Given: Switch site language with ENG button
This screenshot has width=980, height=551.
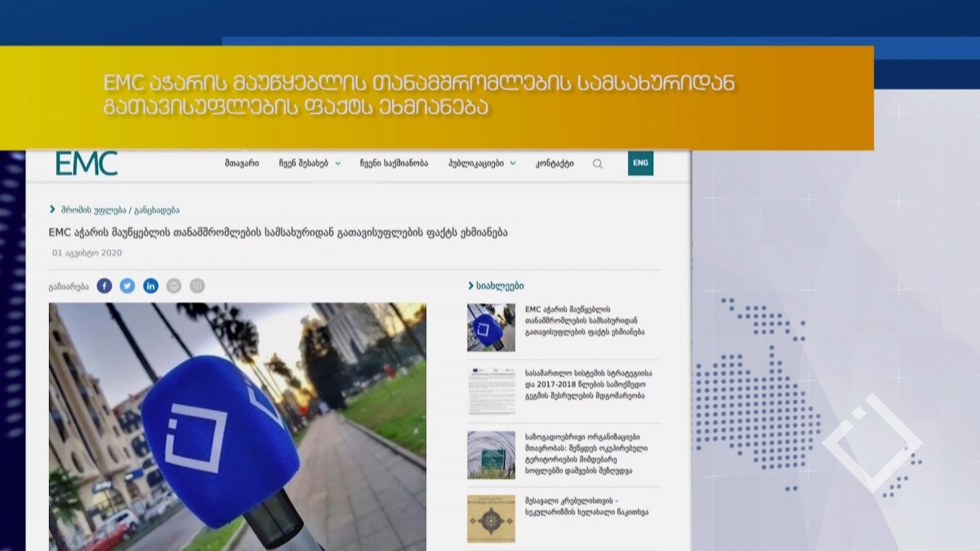Looking at the screenshot, I should [640, 163].
